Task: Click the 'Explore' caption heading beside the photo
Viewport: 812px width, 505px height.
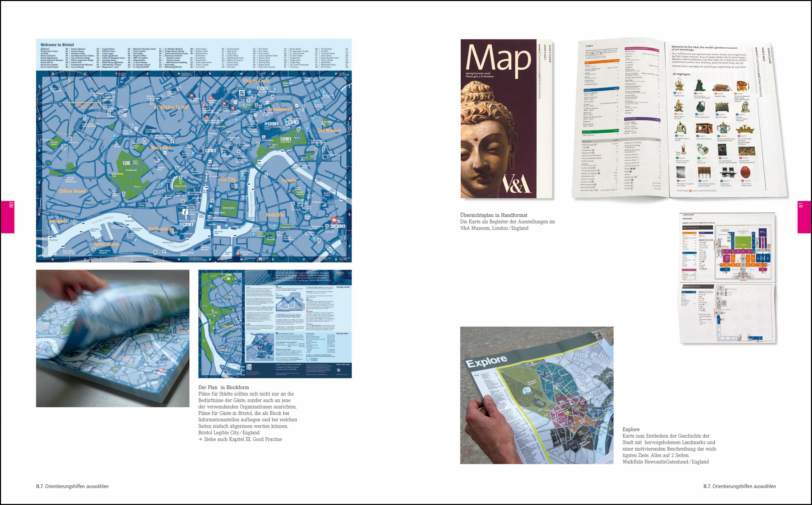Action: coord(631,429)
